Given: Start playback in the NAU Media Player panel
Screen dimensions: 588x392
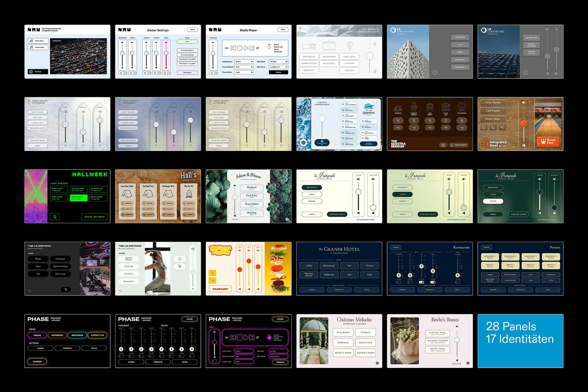Looking at the screenshot, I should [246, 48].
